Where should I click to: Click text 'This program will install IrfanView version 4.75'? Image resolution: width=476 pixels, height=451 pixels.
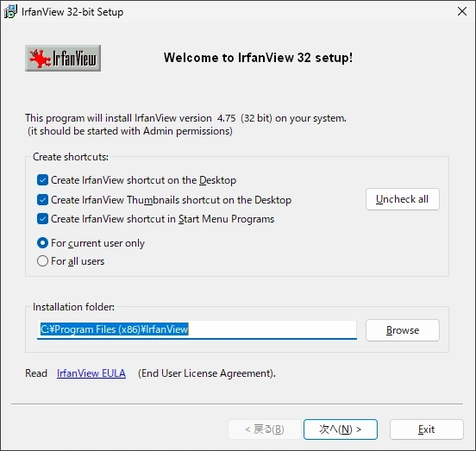pyautogui.click(x=130, y=118)
